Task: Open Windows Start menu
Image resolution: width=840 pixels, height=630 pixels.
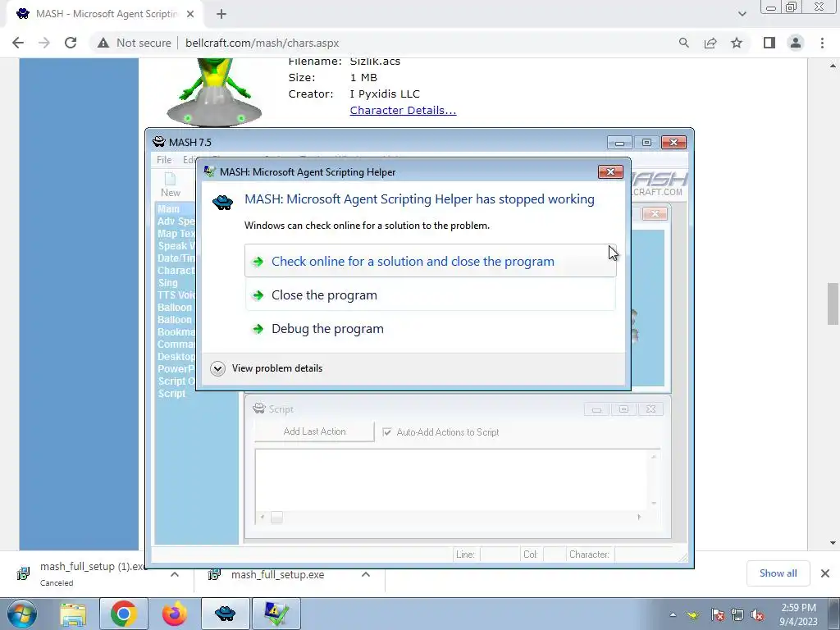Action: [21, 614]
